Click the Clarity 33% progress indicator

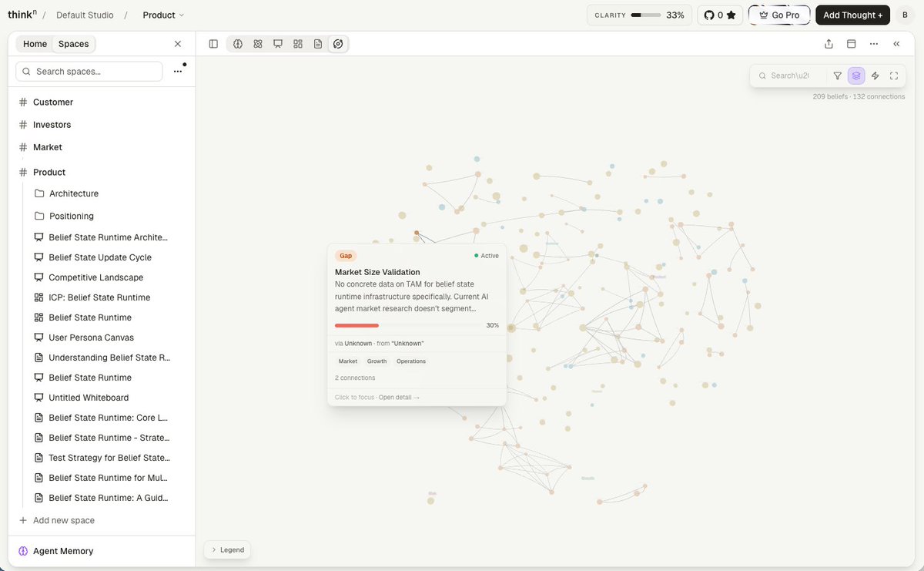[x=639, y=15]
